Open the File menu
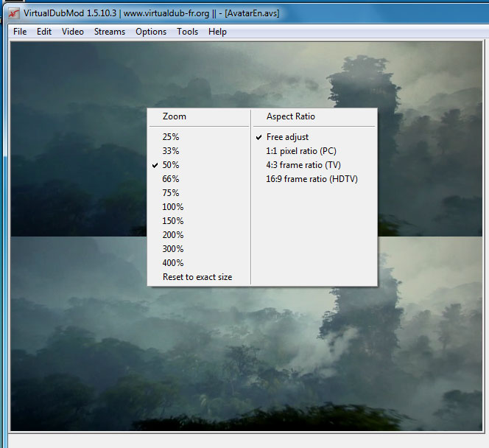The width and height of the screenshot is (489, 448). click(x=20, y=32)
